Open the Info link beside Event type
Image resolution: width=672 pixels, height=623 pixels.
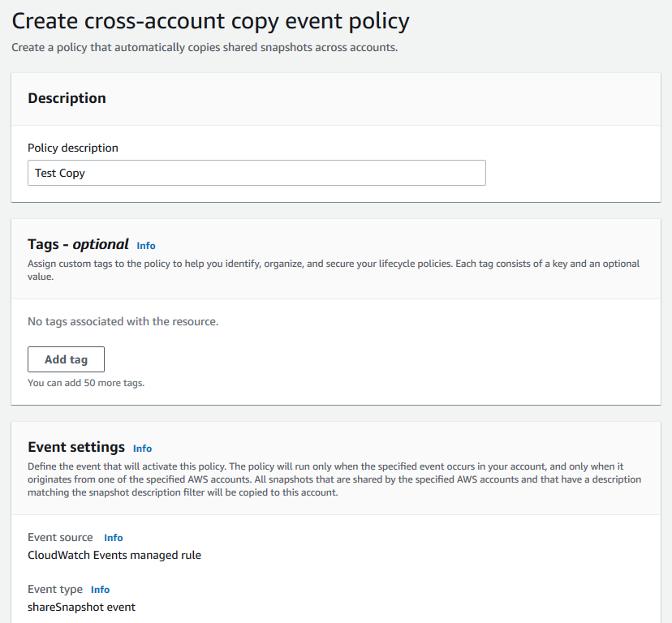tap(100, 589)
